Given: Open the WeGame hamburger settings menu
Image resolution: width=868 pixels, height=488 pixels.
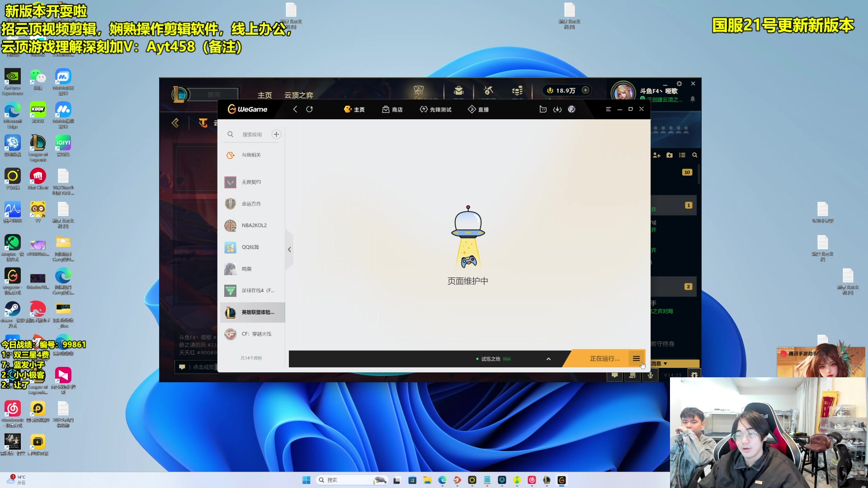Looking at the screenshot, I should click(x=609, y=109).
